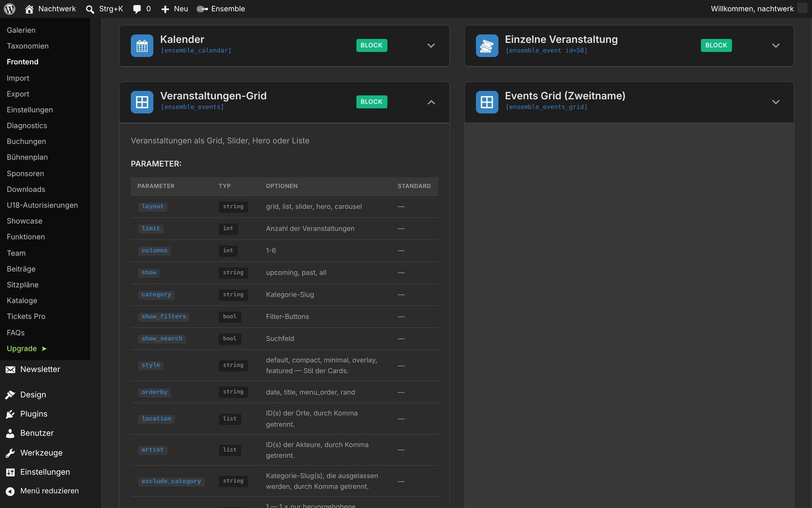Click the Einstellungen sliders icon at bottom

click(10, 472)
